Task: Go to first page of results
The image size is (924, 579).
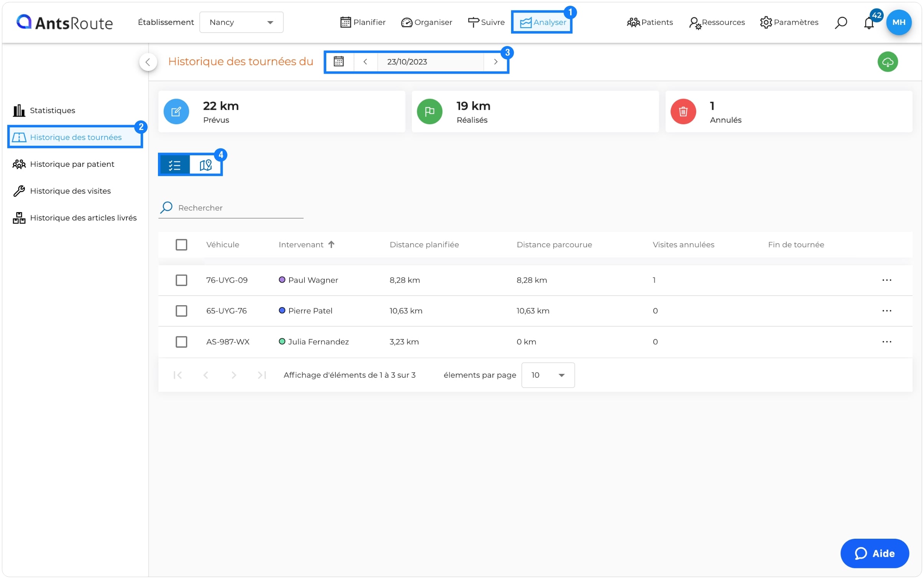Action: pyautogui.click(x=178, y=375)
